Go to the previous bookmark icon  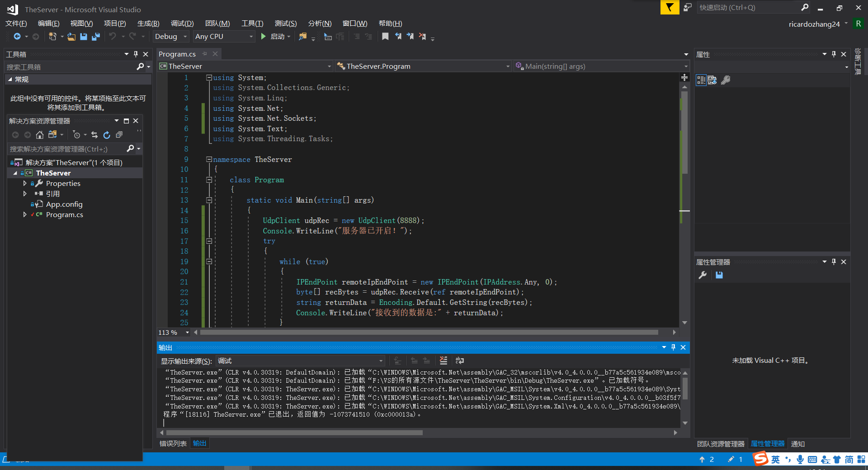coord(398,37)
